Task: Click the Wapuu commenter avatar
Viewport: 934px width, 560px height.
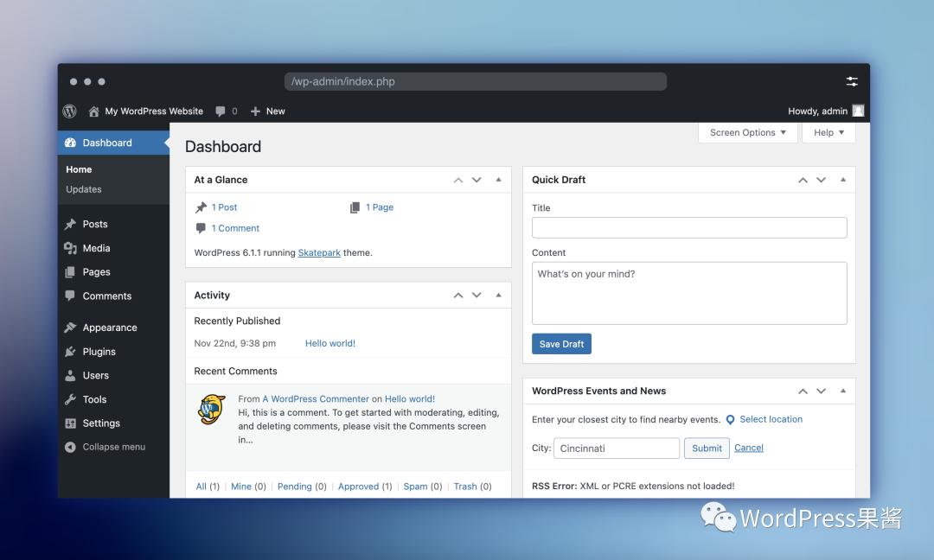Action: (x=212, y=409)
